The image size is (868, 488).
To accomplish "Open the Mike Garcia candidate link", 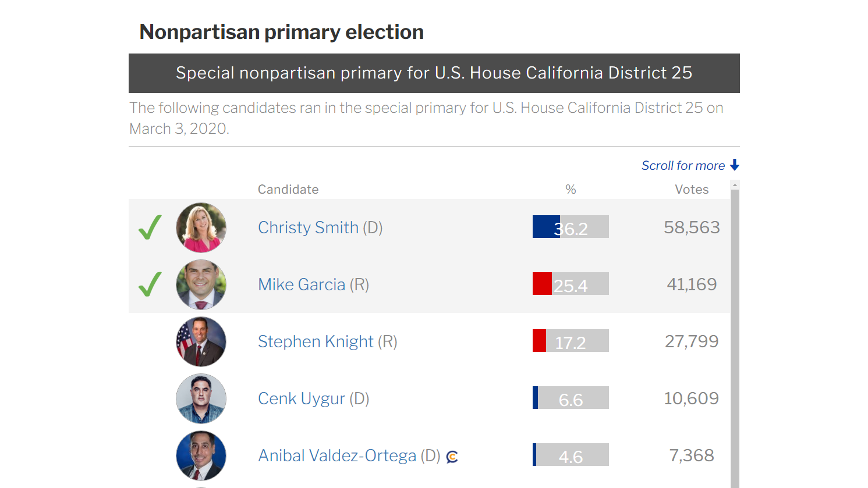I will tap(302, 284).
